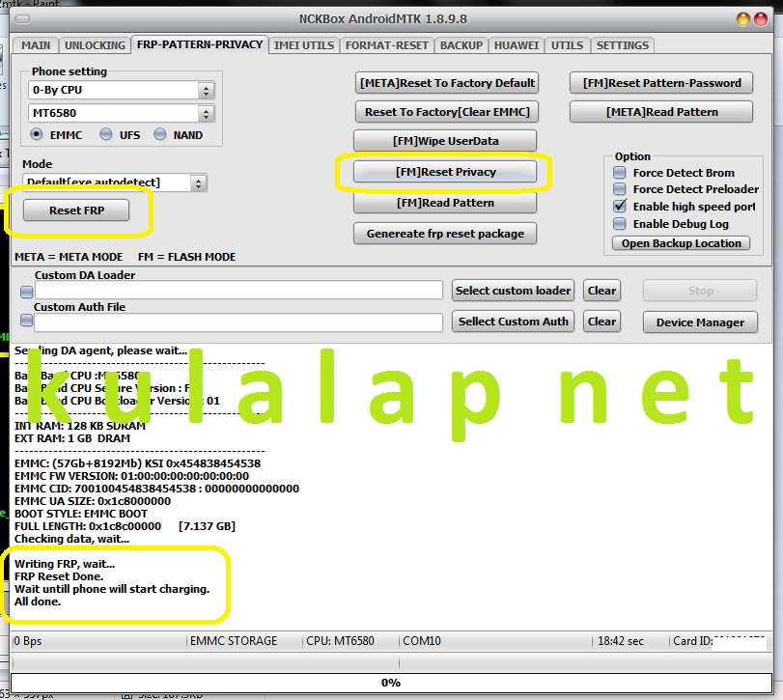
Task: Open Device Manager
Action: click(x=700, y=322)
